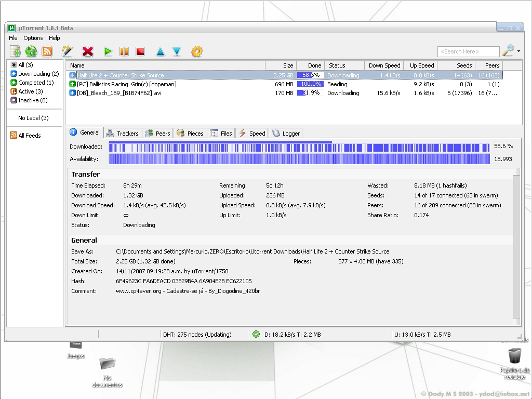This screenshot has height=399, width=532.
Task: Click the 100.0% progress bar of Ballistics
Action: 311,84
